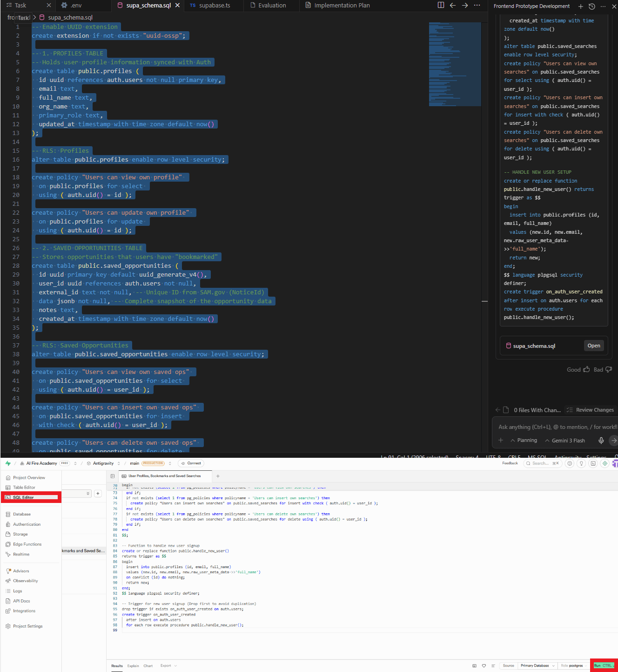Open the Primary Database dropdown

pos(537,665)
